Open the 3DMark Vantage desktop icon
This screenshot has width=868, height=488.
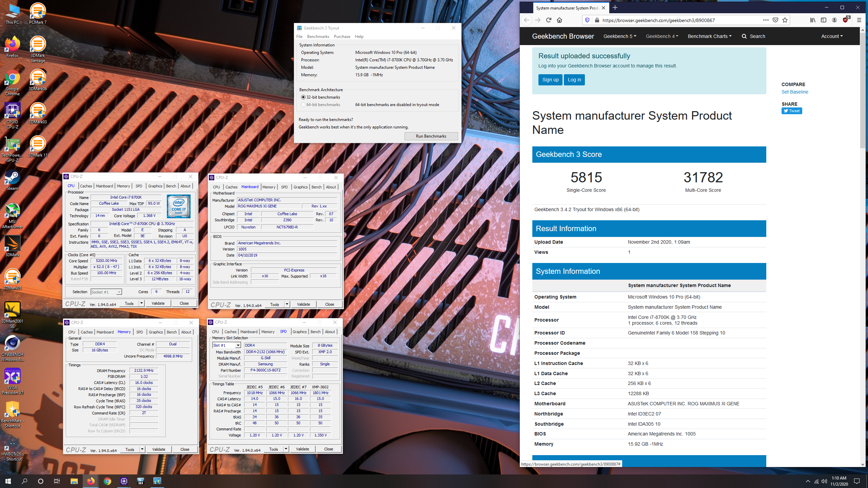[x=38, y=49]
